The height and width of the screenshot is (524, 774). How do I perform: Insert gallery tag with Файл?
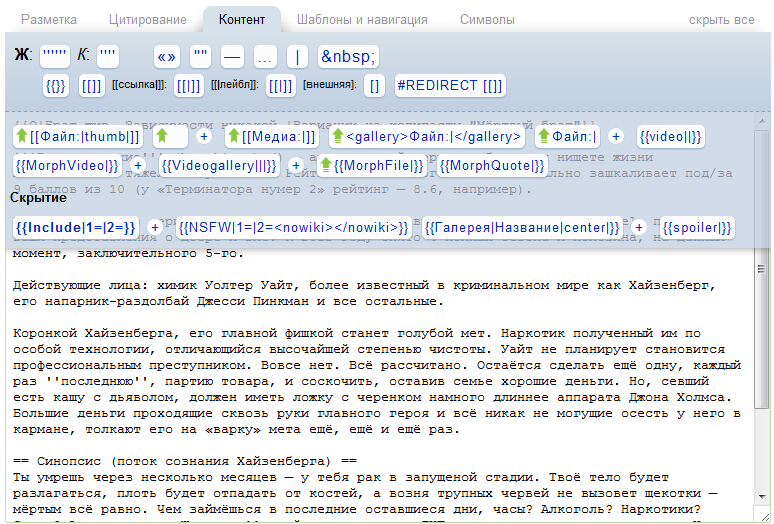tap(427, 136)
